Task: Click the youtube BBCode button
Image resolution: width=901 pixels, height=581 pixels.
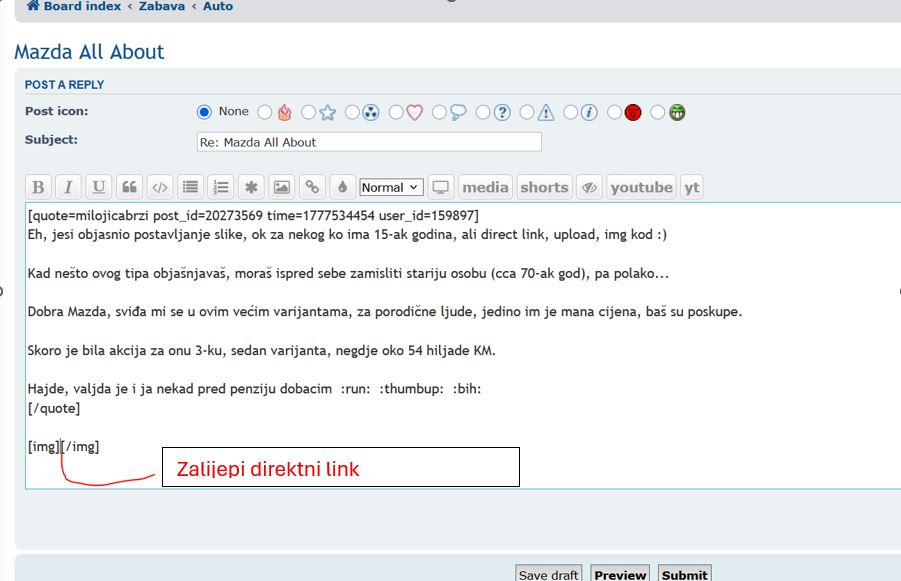Action: pyautogui.click(x=641, y=187)
